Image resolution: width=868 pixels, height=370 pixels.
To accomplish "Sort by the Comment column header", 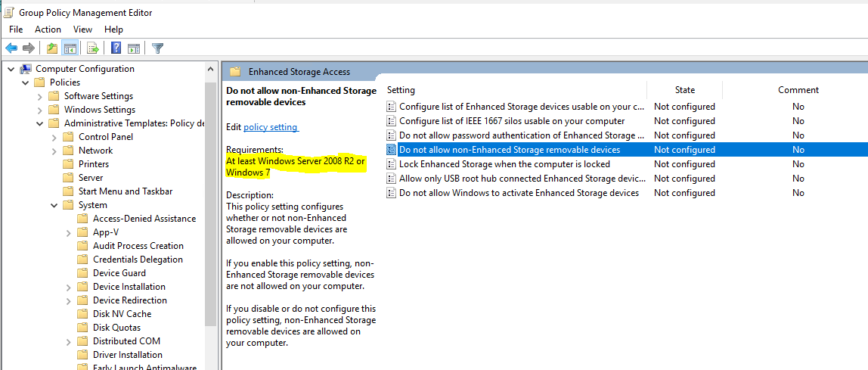I will pos(798,90).
